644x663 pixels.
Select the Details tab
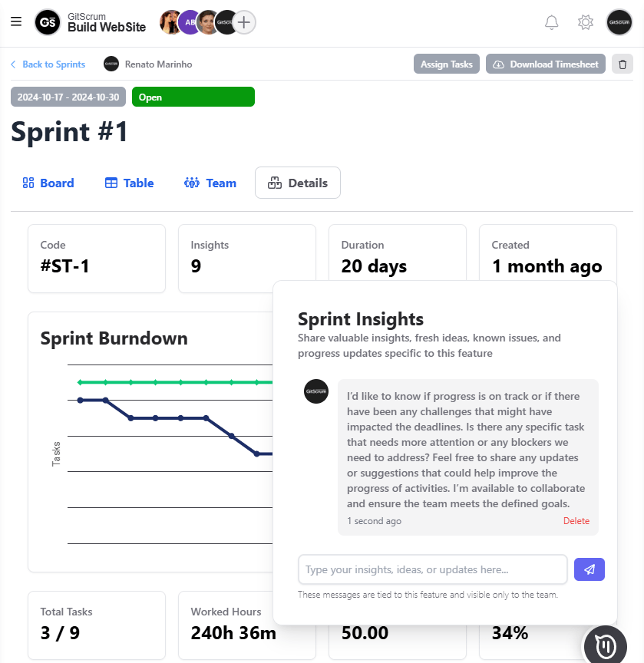(x=298, y=183)
